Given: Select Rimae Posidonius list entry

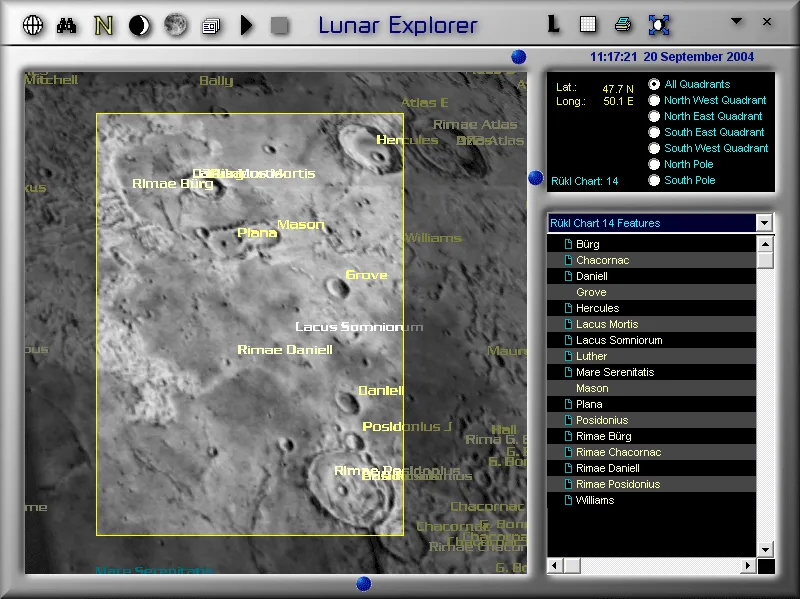Looking at the screenshot, I should (652, 484).
